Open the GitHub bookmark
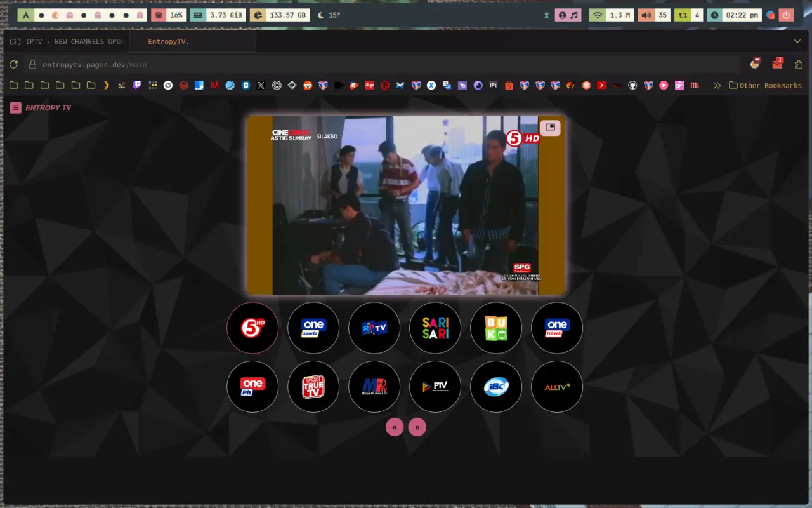812x508 pixels. click(632, 85)
